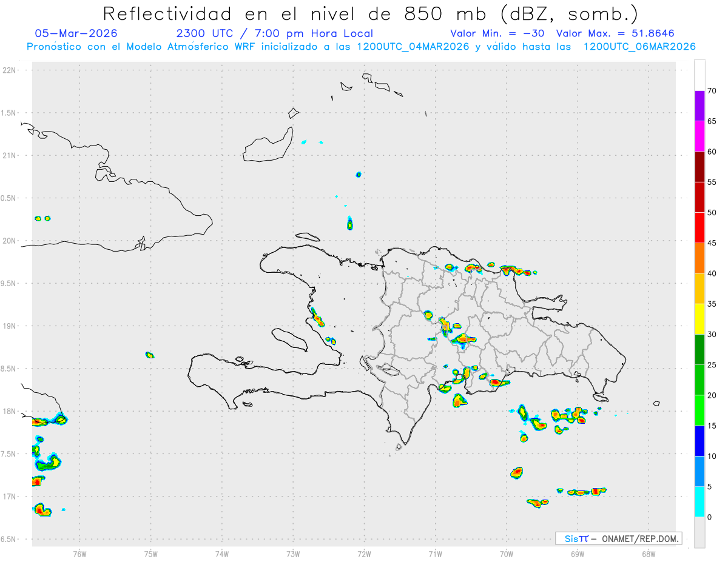Click the time '2300 UTC / 7:00 pm Hora Local'

click(275, 33)
